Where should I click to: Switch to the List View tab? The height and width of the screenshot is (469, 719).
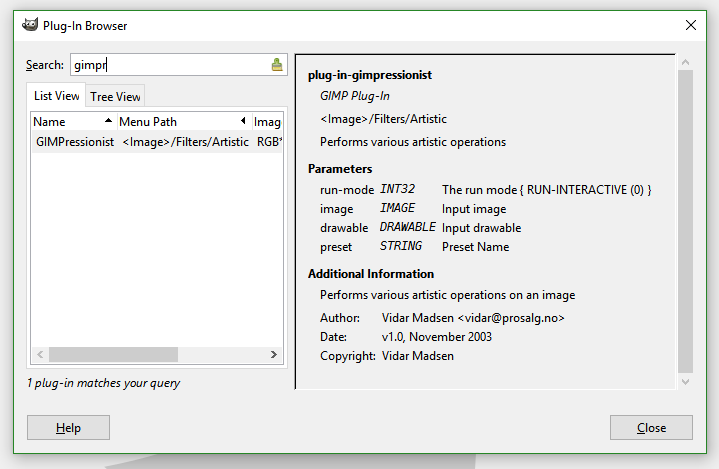56,96
